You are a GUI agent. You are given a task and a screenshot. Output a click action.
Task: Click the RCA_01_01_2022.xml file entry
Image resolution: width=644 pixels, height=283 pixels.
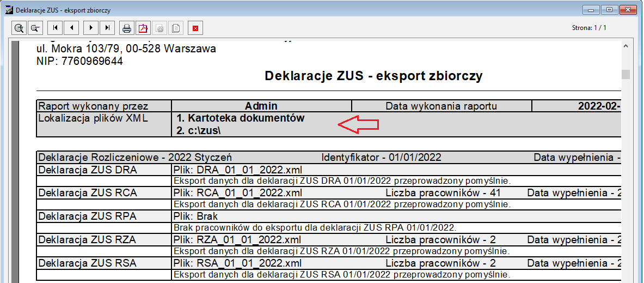[250, 193]
